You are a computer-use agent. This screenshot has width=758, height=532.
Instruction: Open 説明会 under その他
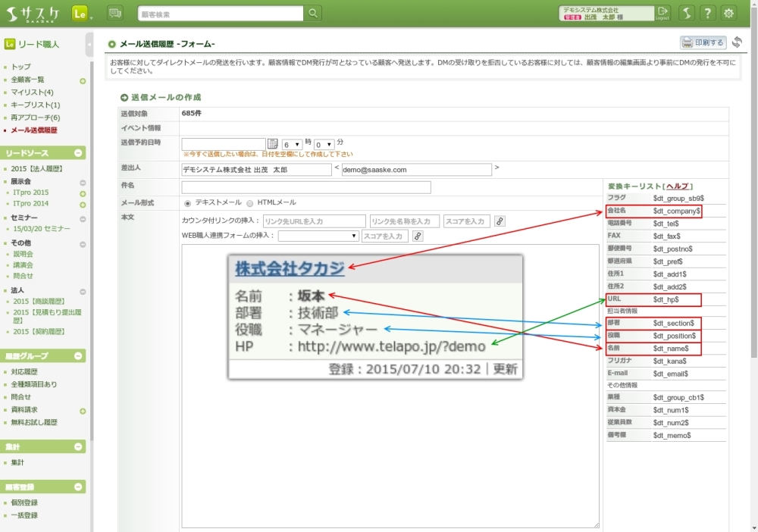point(23,254)
